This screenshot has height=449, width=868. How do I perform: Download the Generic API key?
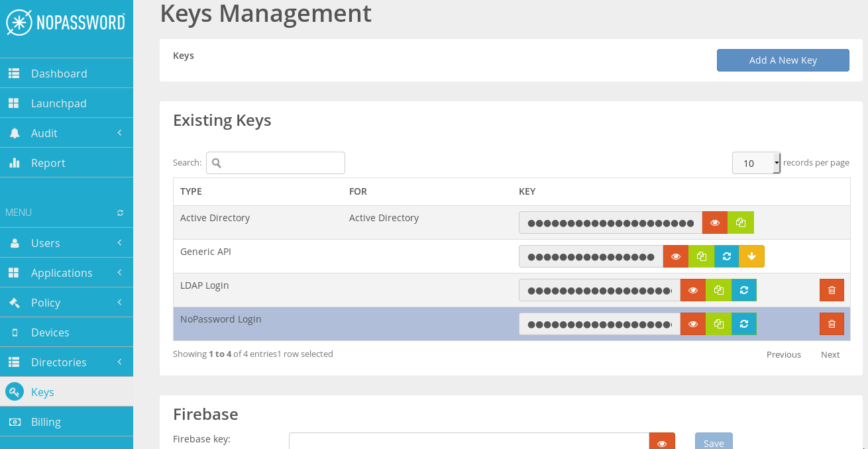coord(752,256)
